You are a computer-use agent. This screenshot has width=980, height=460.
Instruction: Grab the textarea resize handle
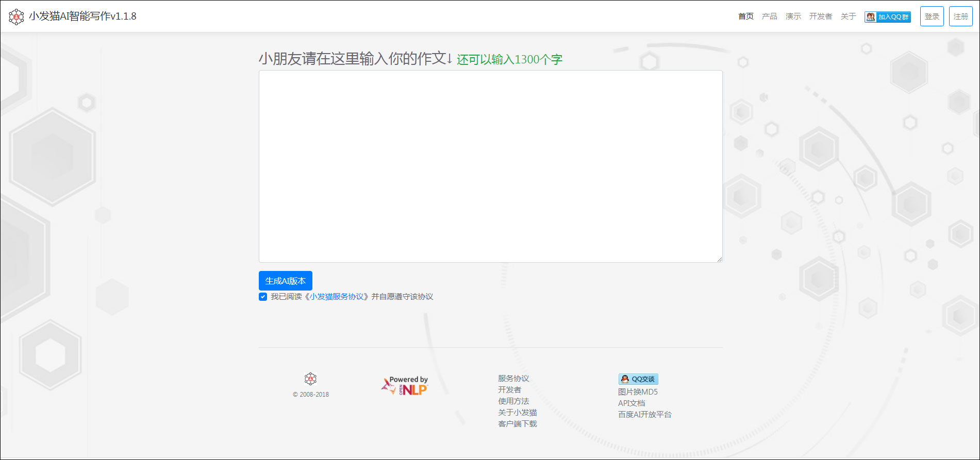(x=719, y=259)
